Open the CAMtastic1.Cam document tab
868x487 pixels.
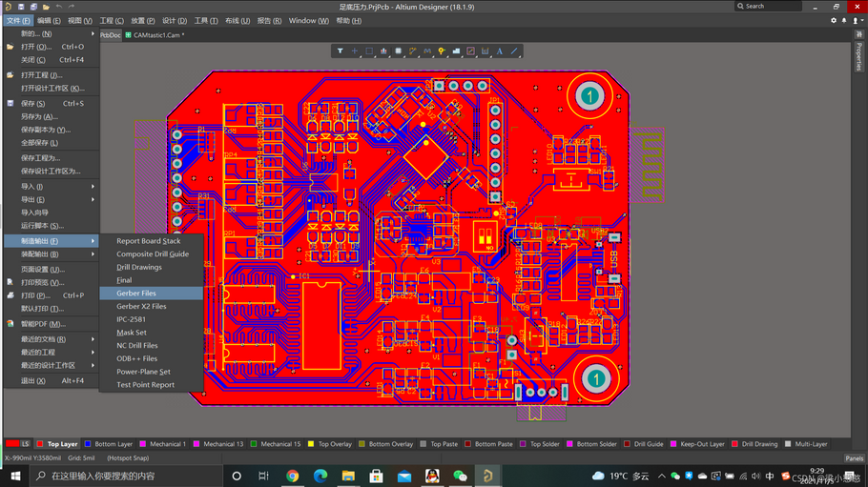pyautogui.click(x=155, y=35)
